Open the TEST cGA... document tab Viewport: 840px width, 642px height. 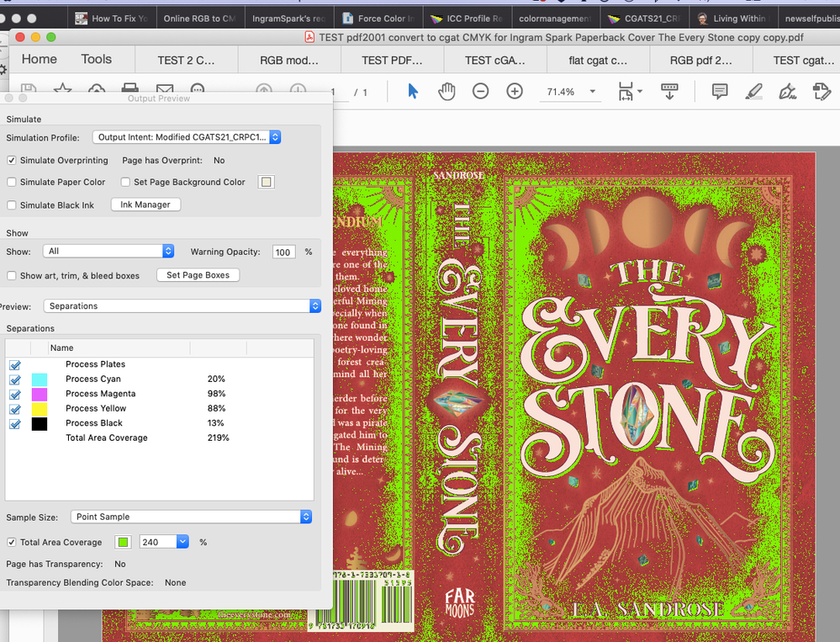tap(495, 60)
